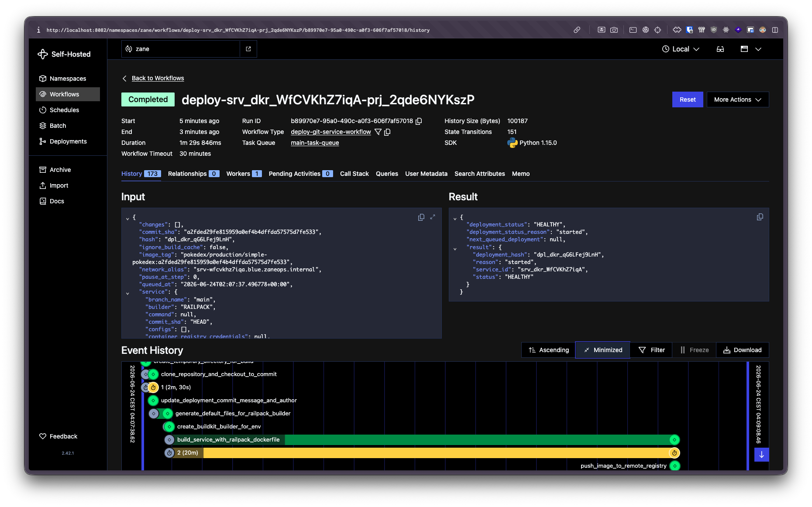
Task: Select the update_deployment_commit_message_and_author event
Action: 229,401
